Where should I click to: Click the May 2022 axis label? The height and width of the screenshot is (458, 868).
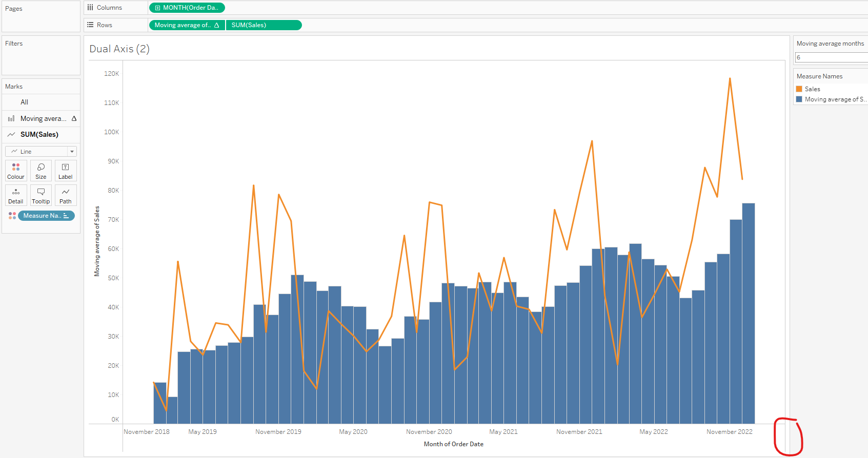[x=654, y=432]
